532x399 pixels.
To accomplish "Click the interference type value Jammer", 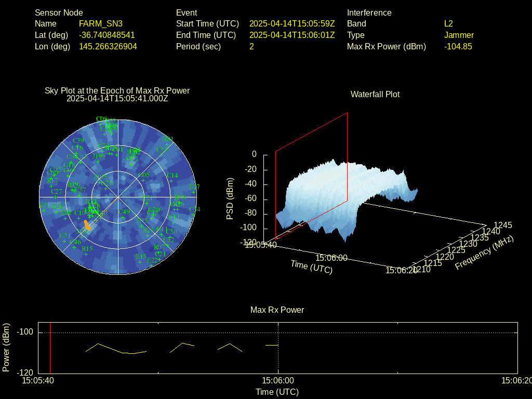I will coord(459,35).
